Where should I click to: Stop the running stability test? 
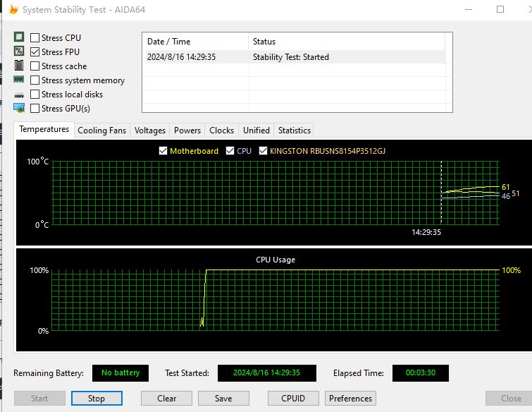click(97, 398)
